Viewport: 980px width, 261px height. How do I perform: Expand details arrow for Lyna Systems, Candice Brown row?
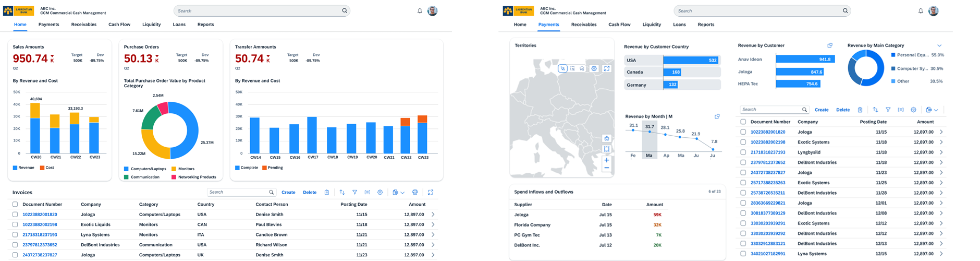tap(433, 235)
